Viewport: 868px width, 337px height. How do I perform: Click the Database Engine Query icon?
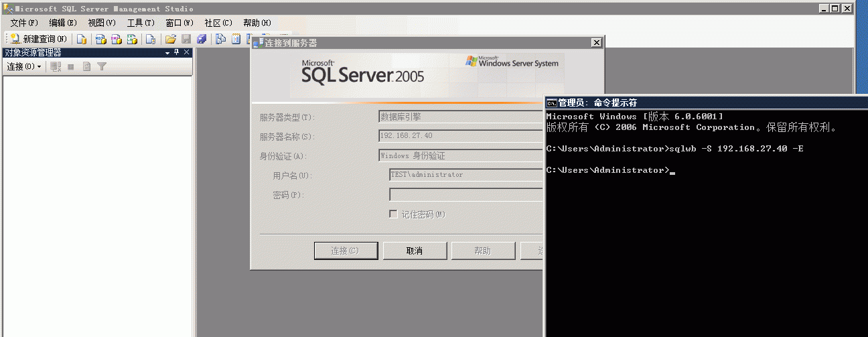[x=82, y=39]
